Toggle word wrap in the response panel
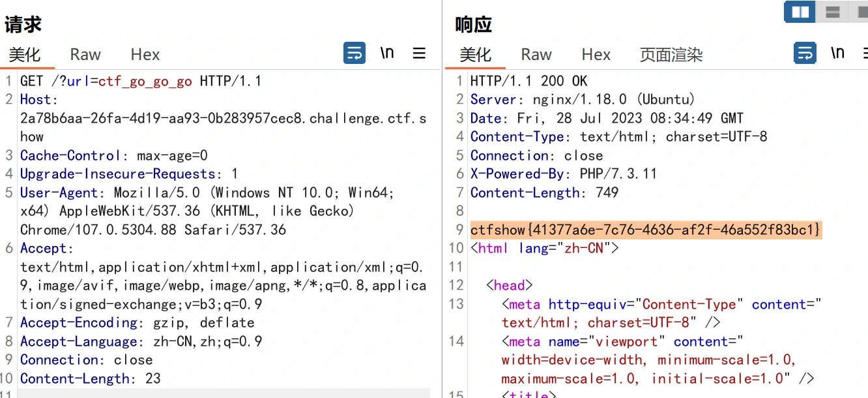The height and width of the screenshot is (398, 868). 805,53
